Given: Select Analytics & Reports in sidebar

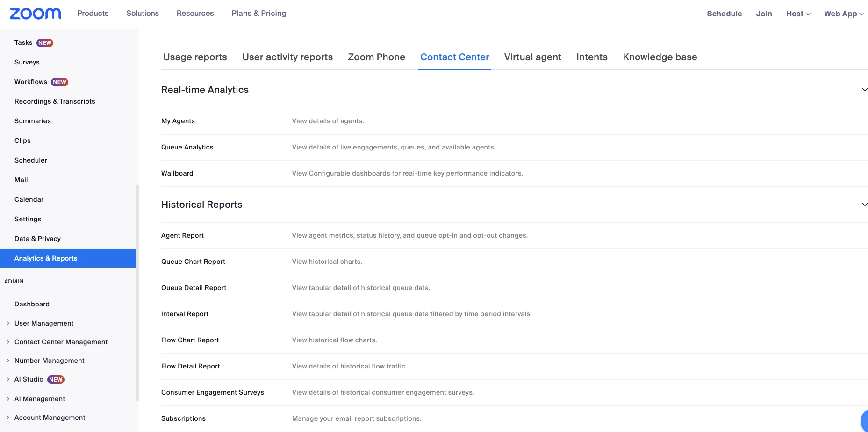Looking at the screenshot, I should point(68,258).
